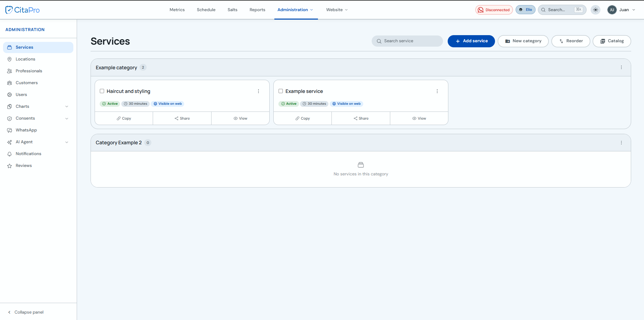Open Users in the sidebar
This screenshot has width=644, height=320.
[38, 95]
